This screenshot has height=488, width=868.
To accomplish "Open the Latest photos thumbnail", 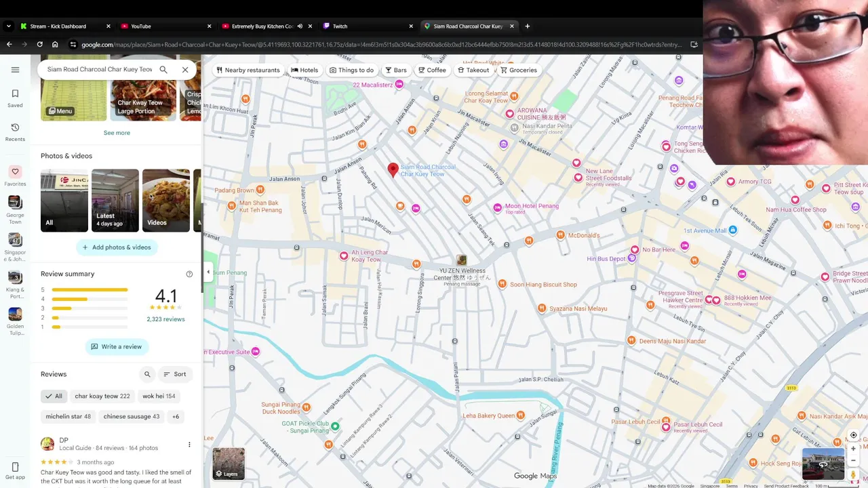I will 115,201.
